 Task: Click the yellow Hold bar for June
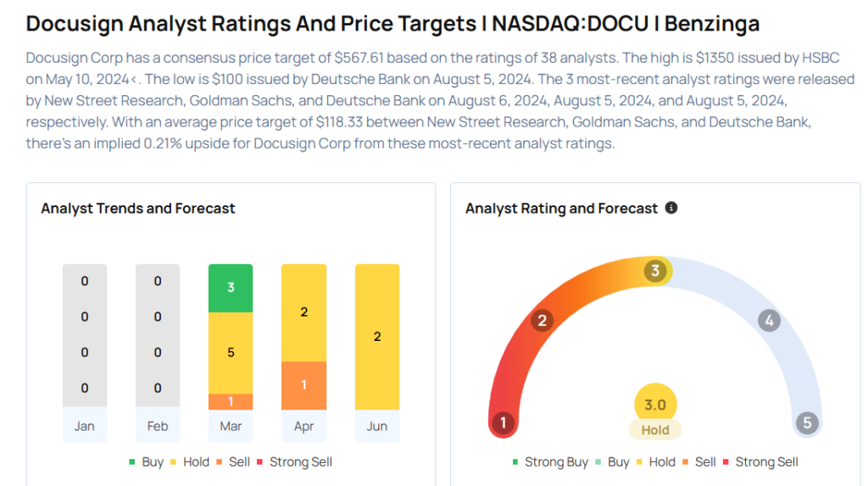[x=376, y=337]
